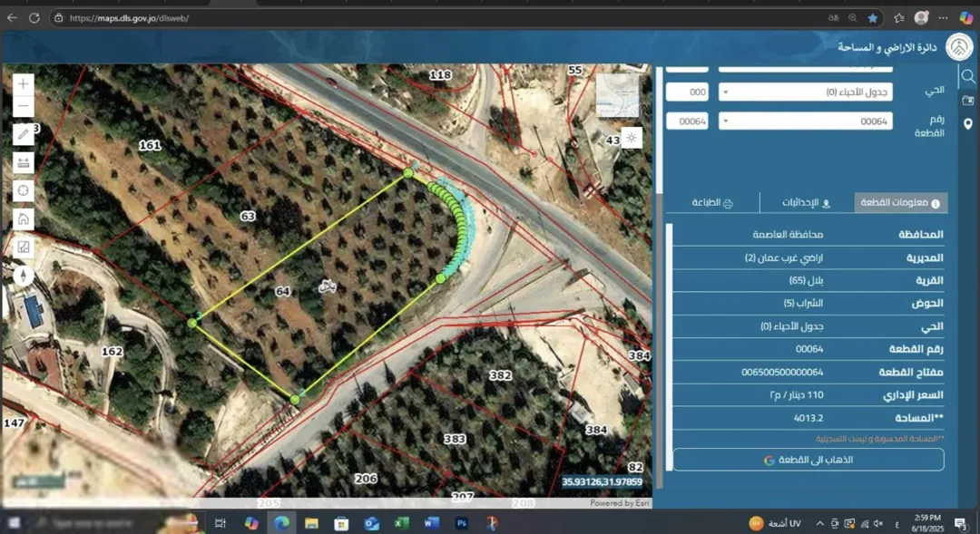Select village value بلال (65)

click(x=807, y=280)
